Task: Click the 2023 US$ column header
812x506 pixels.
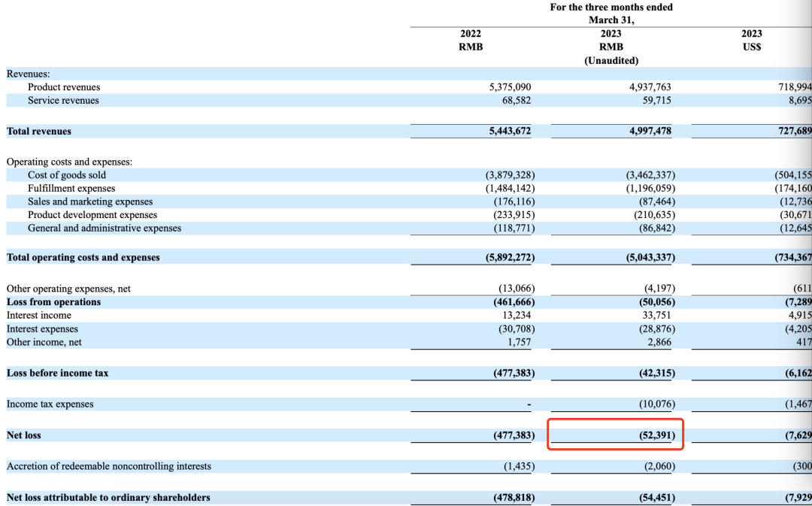Action: pos(751,40)
